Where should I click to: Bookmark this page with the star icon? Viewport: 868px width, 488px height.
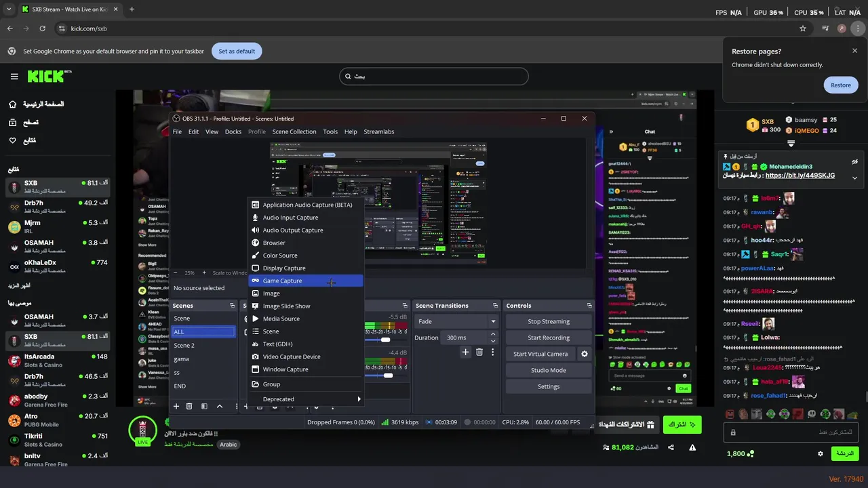tap(803, 28)
